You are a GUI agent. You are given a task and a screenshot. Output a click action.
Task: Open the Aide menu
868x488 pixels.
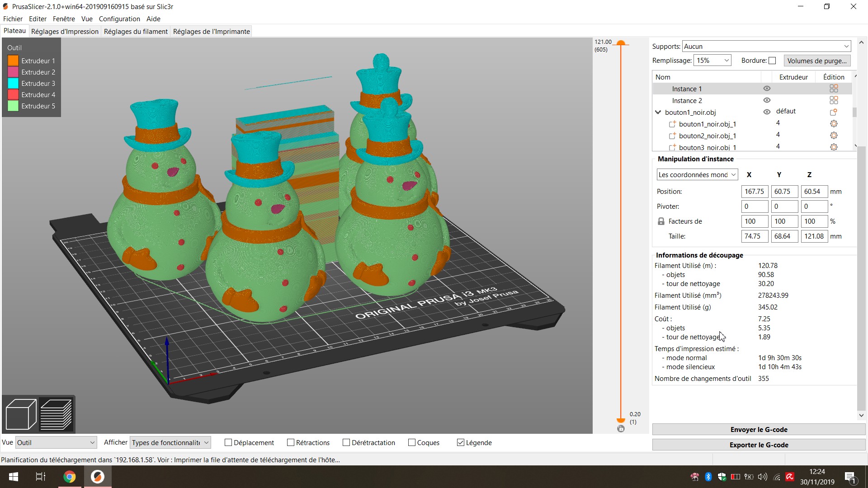[x=153, y=19]
